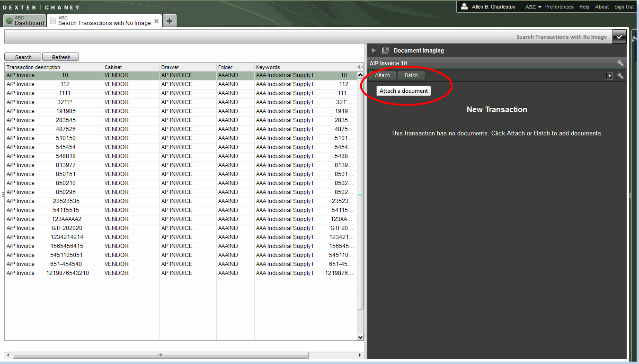Image resolution: width=639 pixels, height=364 pixels.
Task: Select the Search Transactions with No Image tab
Action: pyautogui.click(x=104, y=21)
